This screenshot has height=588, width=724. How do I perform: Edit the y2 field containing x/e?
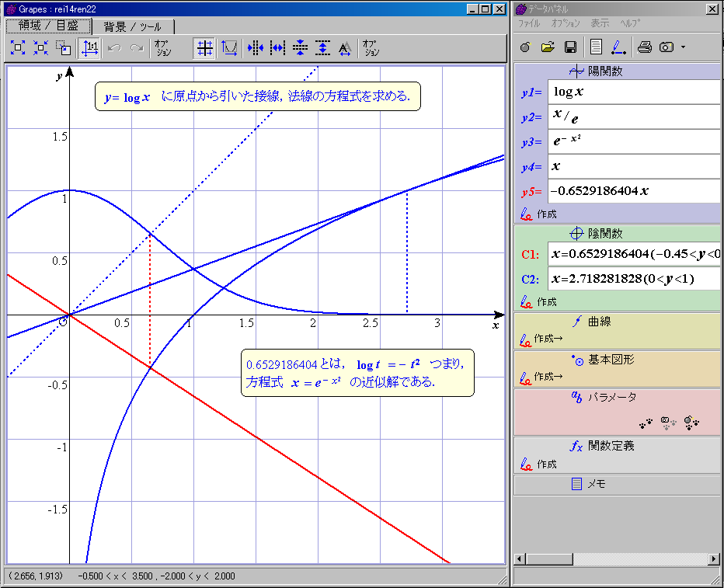tap(634, 117)
